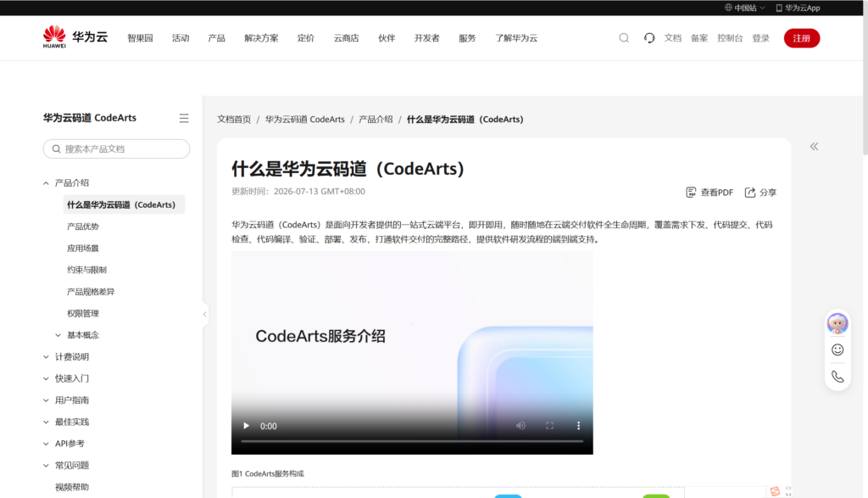The height and width of the screenshot is (498, 868).
Task: Click the page vertical scrollbar
Action: 865,77
